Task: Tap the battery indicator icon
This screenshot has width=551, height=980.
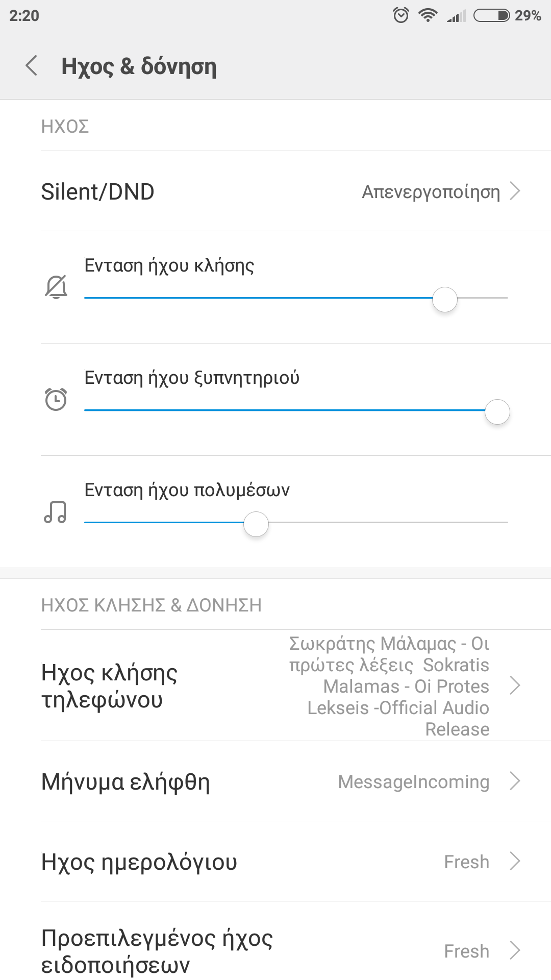Action: [x=491, y=15]
